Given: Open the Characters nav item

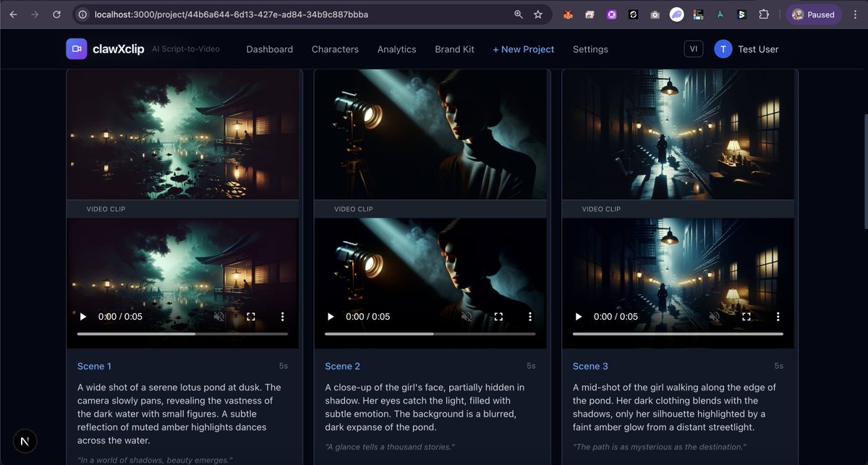Looking at the screenshot, I should point(335,49).
